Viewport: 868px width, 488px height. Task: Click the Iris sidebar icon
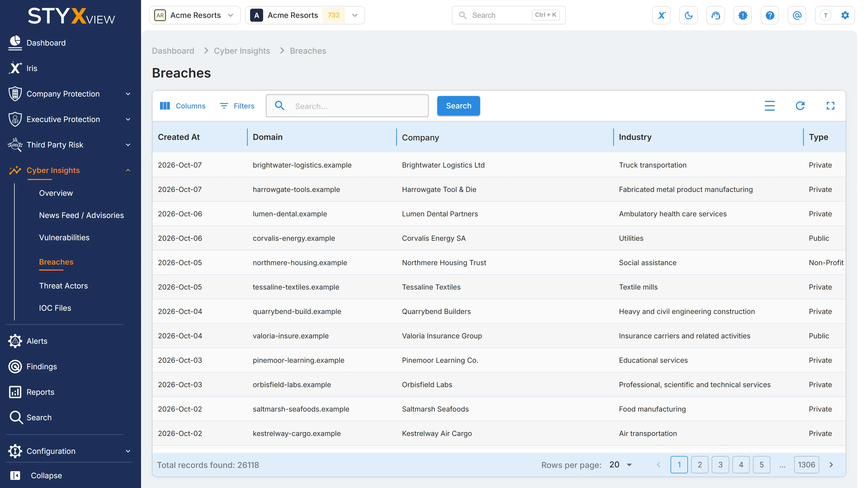click(x=15, y=68)
